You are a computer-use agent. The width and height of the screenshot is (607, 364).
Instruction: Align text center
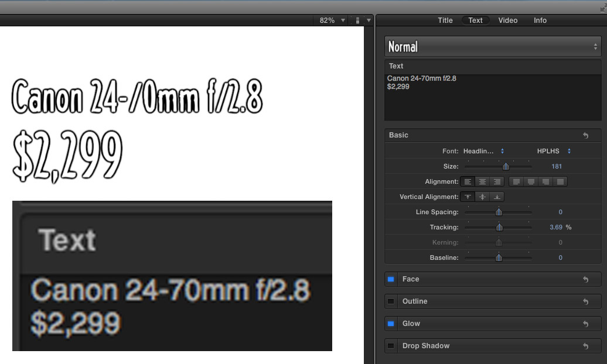[x=482, y=181]
